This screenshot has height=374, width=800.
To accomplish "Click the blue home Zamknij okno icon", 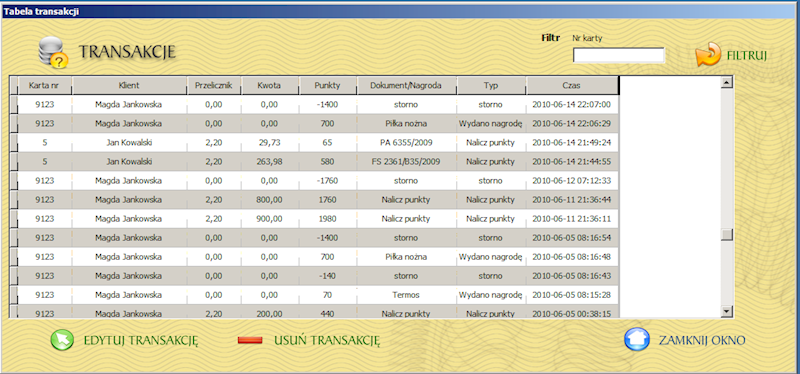I will [637, 339].
